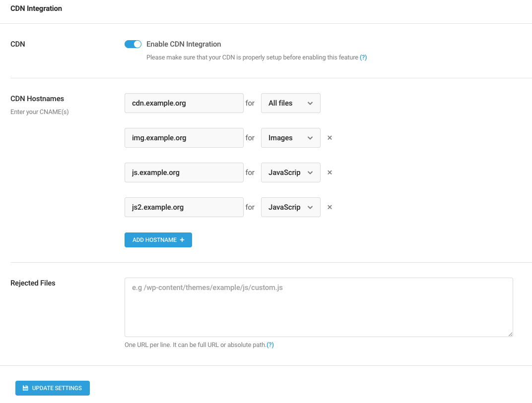Remove img.example.org hostname row
The height and width of the screenshot is (403, 532).
330,138
